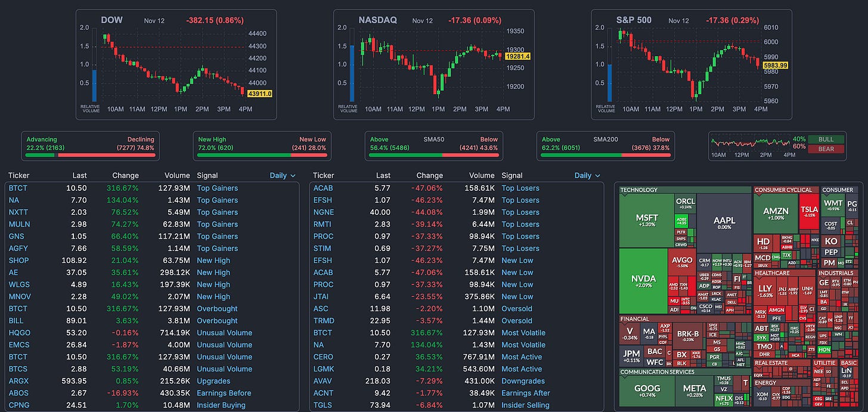Open ticker AVAV
The height and width of the screenshot is (412, 868).
[323, 381]
